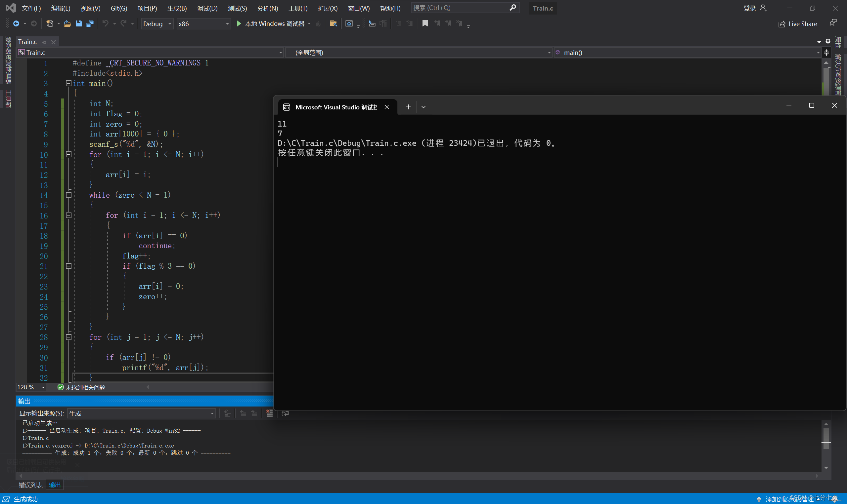This screenshot has width=847, height=504.
Task: Click the Open File folder icon
Action: [x=67, y=23]
